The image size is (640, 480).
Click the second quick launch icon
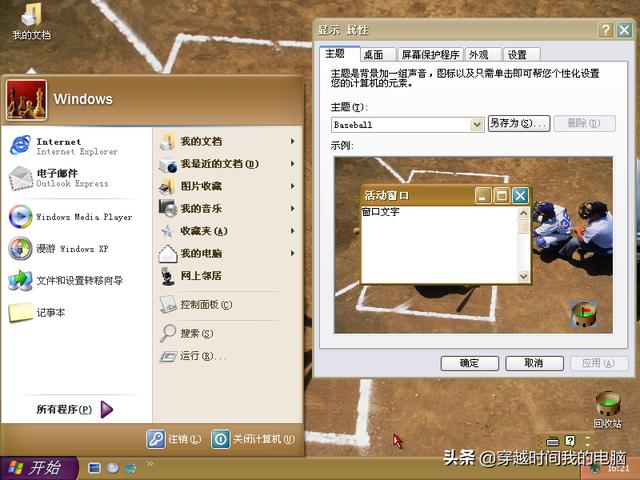pos(113,468)
